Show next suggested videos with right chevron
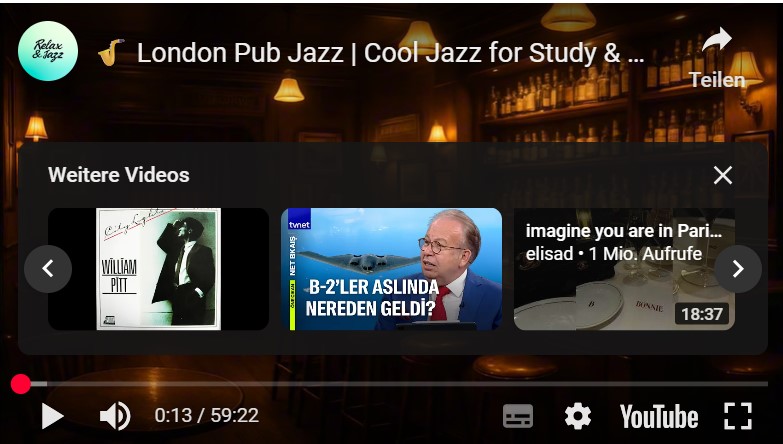The image size is (783, 444). [738, 269]
